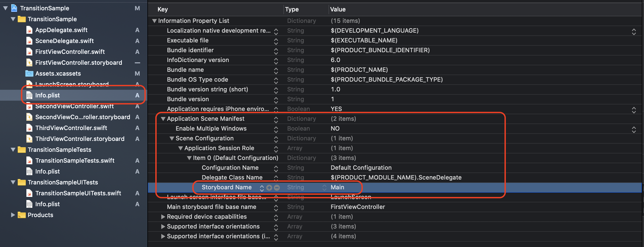Open the Type popup arrows in the Storyboard Name row
The width and height of the screenshot is (644, 247).
tap(324, 187)
